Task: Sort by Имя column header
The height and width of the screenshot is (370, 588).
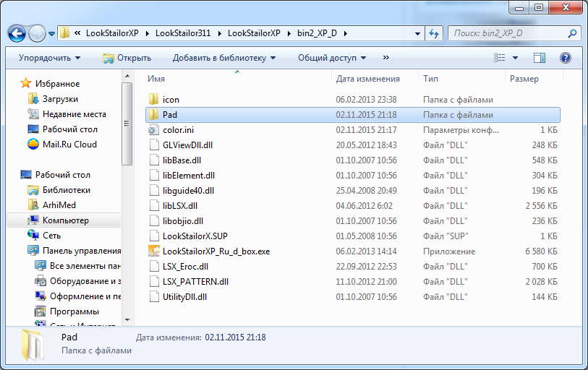Action: click(156, 79)
